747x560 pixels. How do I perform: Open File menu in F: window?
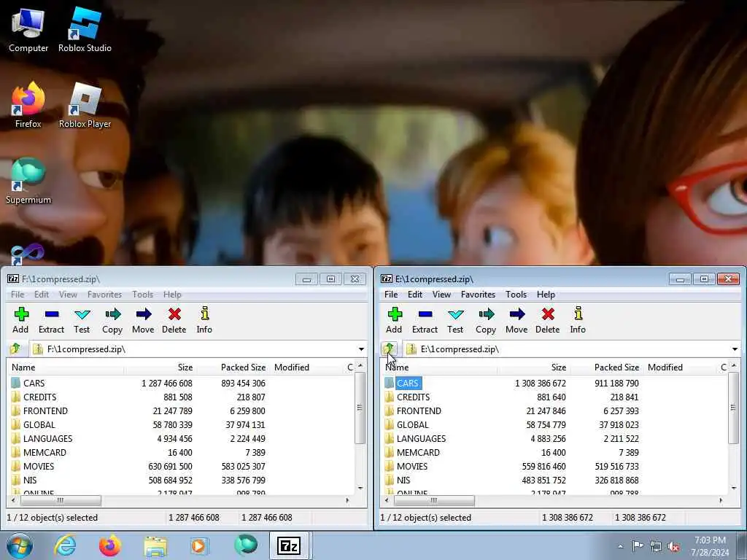[x=18, y=295]
